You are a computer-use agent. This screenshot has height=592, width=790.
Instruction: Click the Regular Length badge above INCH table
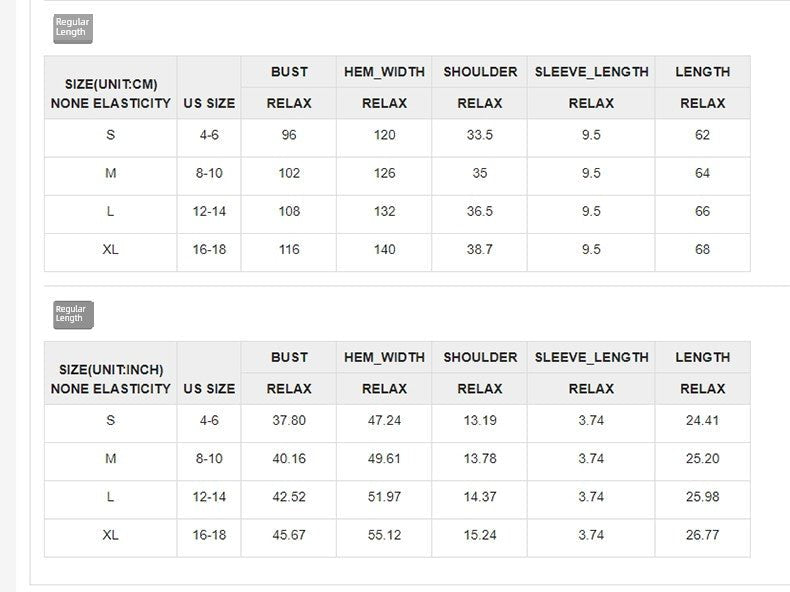point(74,315)
